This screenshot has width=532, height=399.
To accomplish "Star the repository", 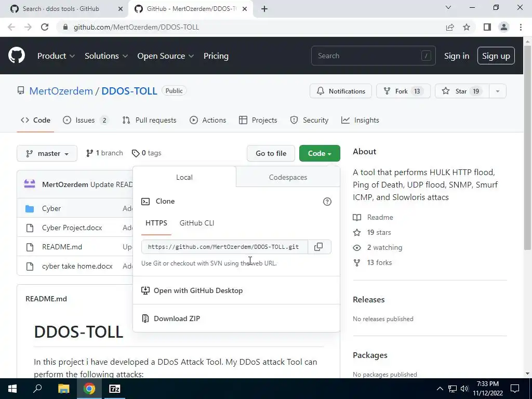I will coord(462,91).
